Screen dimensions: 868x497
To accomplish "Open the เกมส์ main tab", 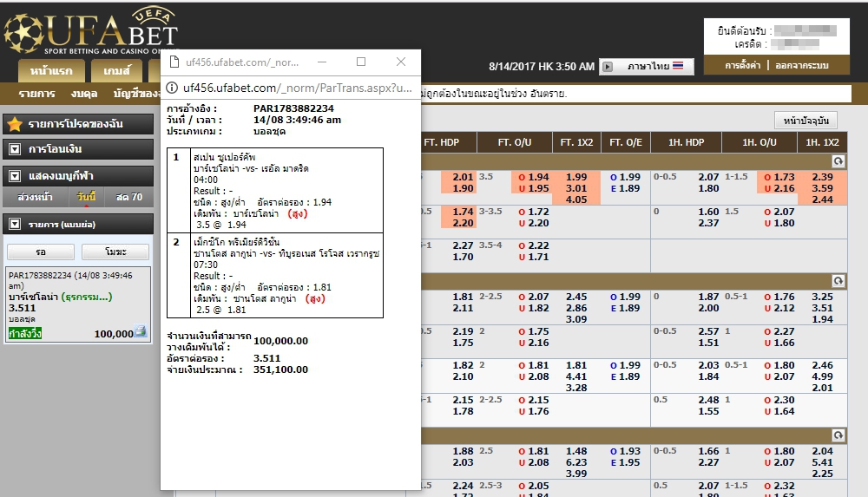I will [x=117, y=71].
